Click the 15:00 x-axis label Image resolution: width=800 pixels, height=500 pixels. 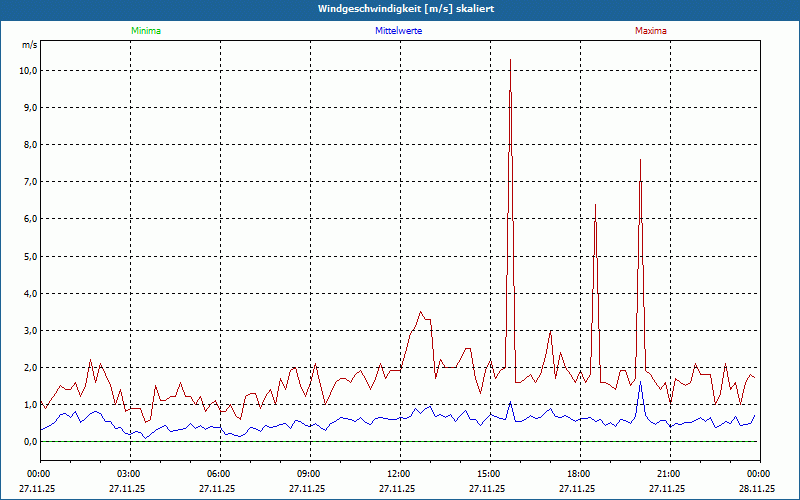pyautogui.click(x=489, y=474)
